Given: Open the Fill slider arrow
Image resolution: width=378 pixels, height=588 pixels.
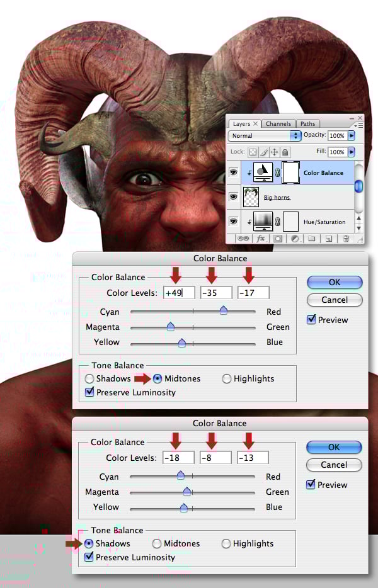Looking at the screenshot, I should (x=352, y=152).
